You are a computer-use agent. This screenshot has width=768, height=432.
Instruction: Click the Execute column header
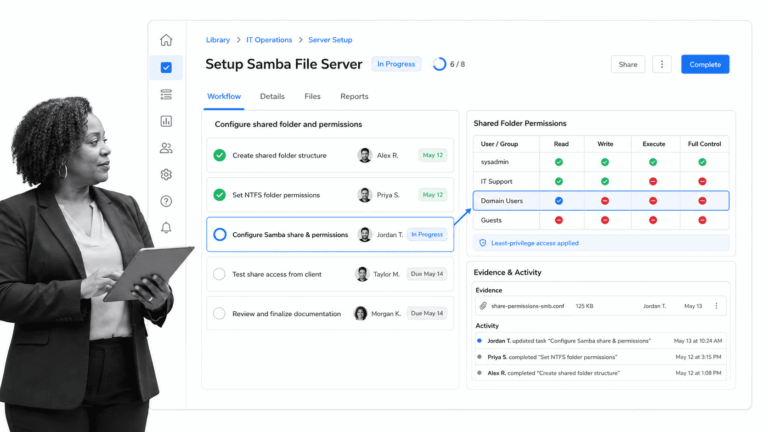[654, 144]
